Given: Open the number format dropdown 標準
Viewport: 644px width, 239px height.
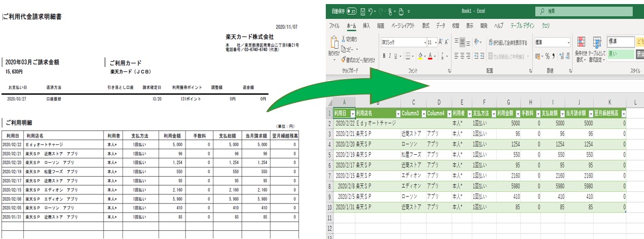Looking at the screenshot, I should pyautogui.click(x=568, y=43).
